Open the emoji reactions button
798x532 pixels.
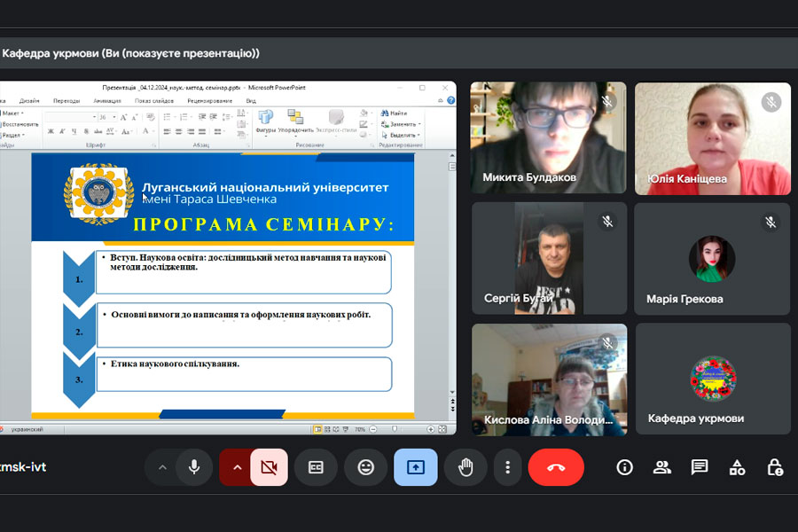pos(365,467)
